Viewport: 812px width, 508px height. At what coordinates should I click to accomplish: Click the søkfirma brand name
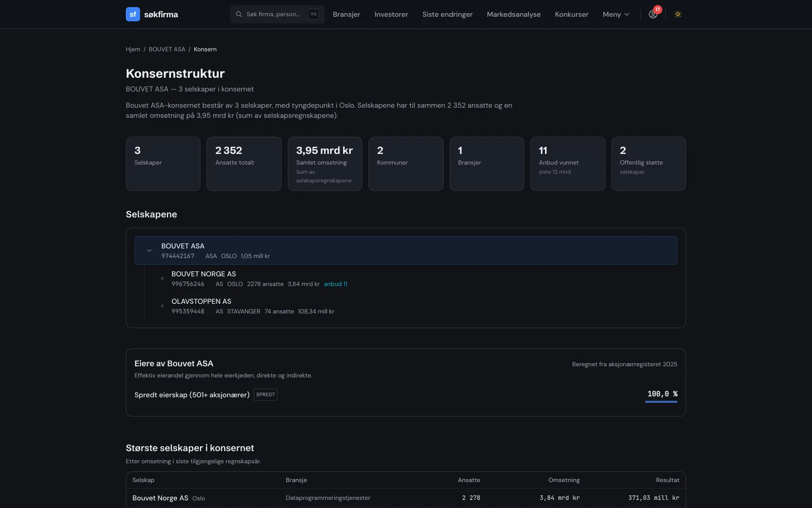(x=161, y=14)
